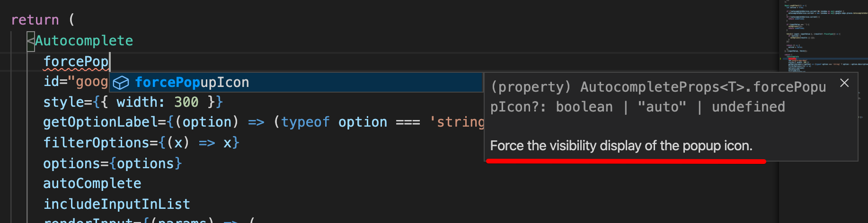This screenshot has height=223, width=868.
Task: Click the 300 width value
Action: pyautogui.click(x=186, y=102)
